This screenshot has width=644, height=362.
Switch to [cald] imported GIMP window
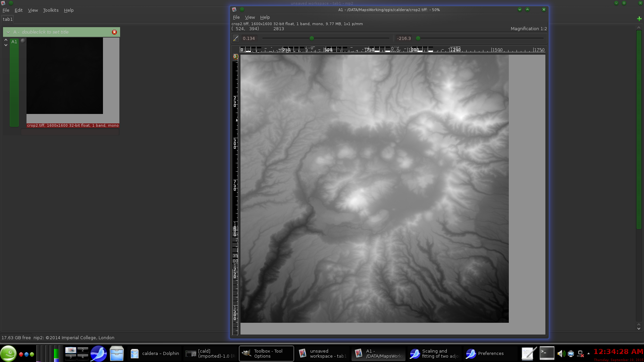click(x=211, y=354)
